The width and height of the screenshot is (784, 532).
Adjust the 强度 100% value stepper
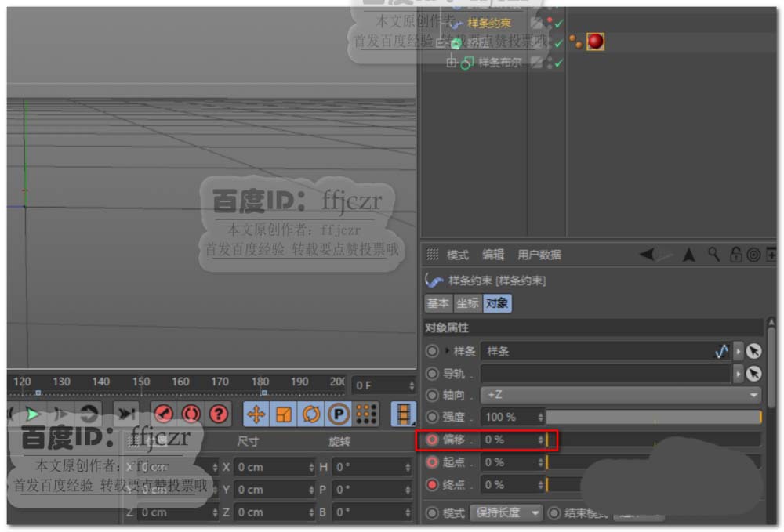540,417
